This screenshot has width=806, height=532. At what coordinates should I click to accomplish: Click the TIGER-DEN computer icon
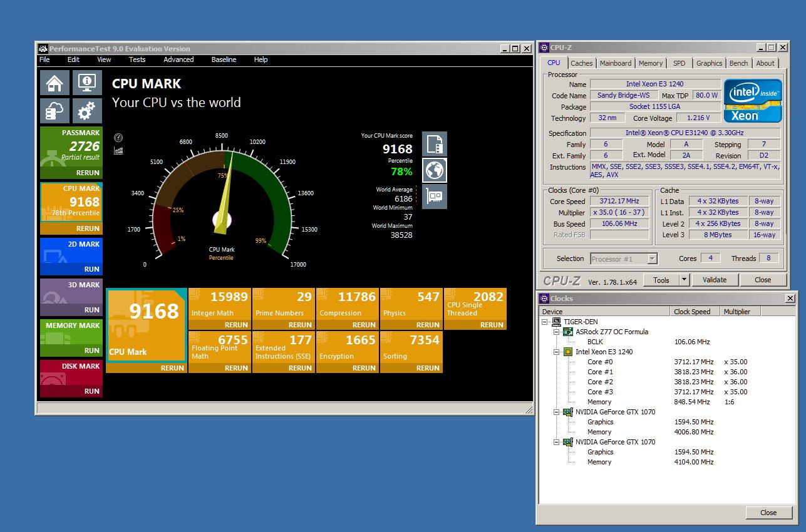coord(557,322)
